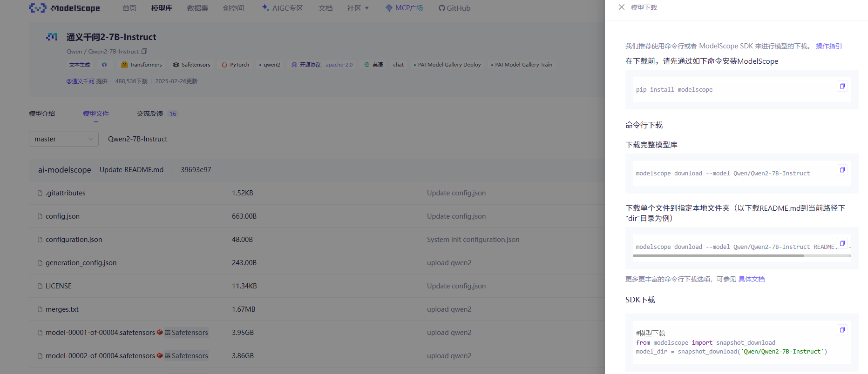Open the config.json file

click(x=62, y=216)
